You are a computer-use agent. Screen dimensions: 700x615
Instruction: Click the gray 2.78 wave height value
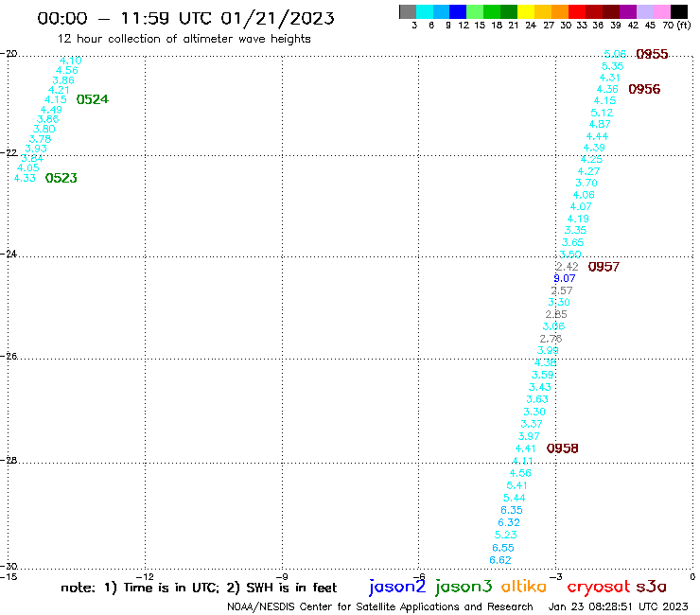(551, 339)
